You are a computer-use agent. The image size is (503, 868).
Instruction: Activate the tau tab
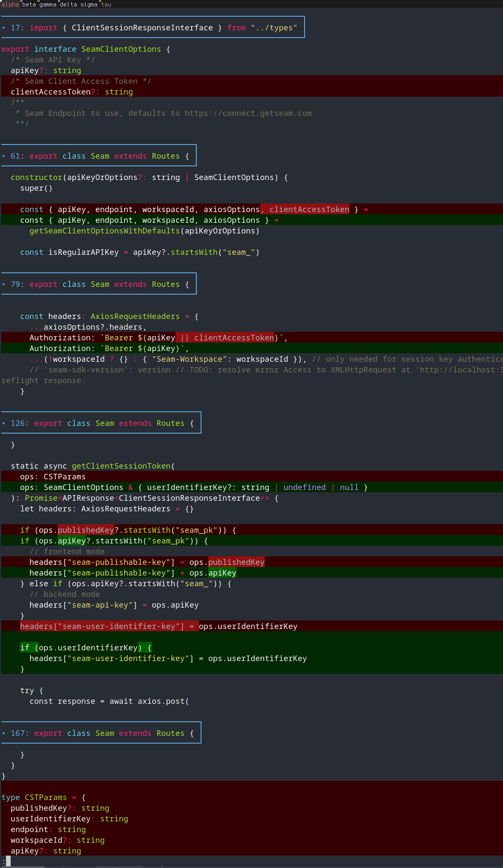[106, 4]
